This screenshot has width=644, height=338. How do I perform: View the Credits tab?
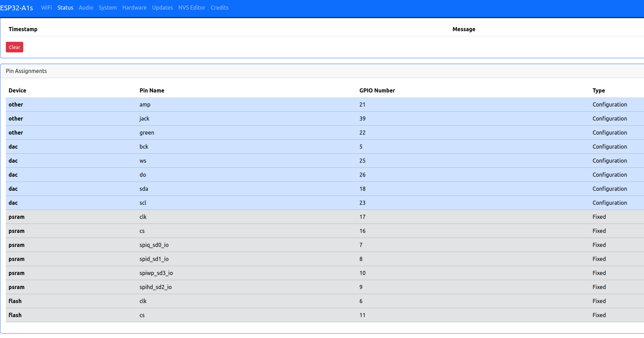click(219, 8)
